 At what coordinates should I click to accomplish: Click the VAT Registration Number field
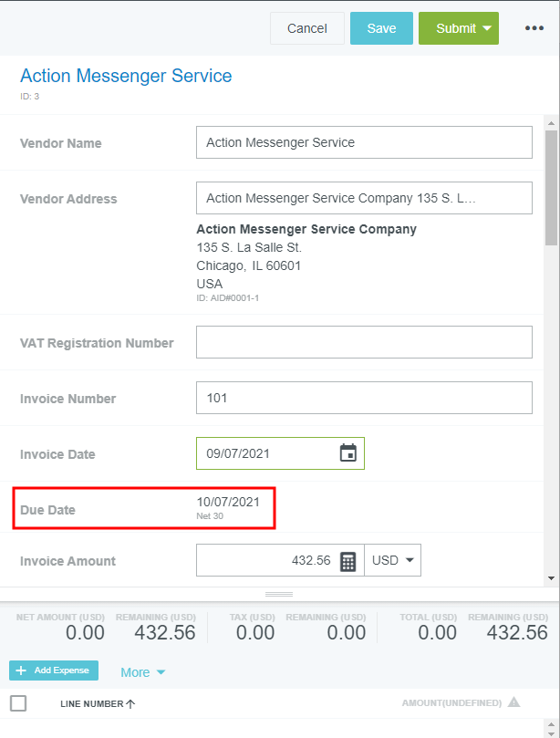364,342
